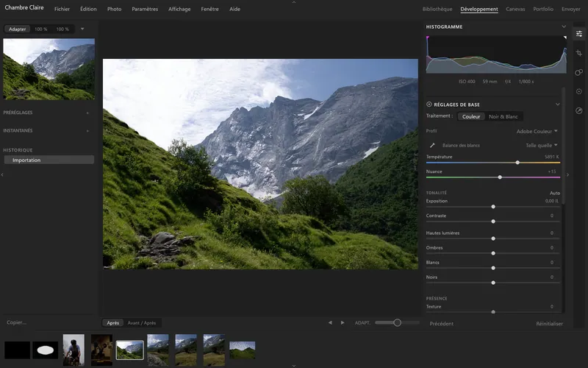Toggle the highlight clipping indicator in histogram

tap(565, 38)
